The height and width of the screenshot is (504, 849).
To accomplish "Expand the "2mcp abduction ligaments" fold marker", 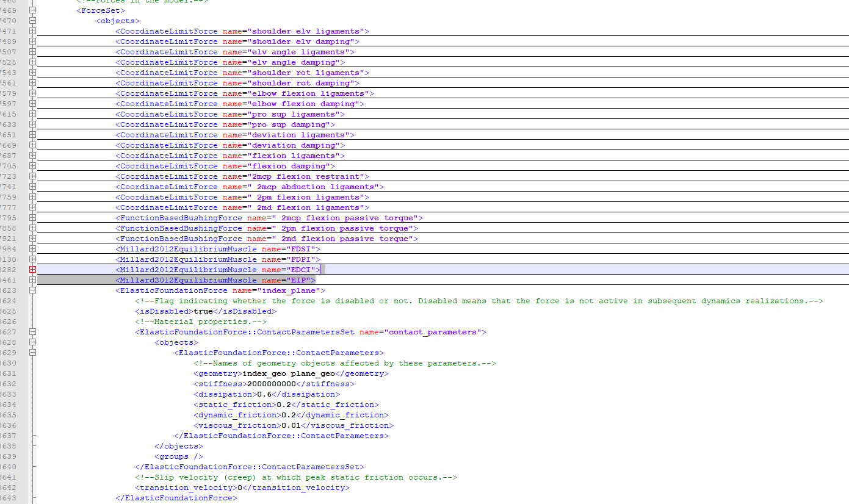I will tap(32, 187).
